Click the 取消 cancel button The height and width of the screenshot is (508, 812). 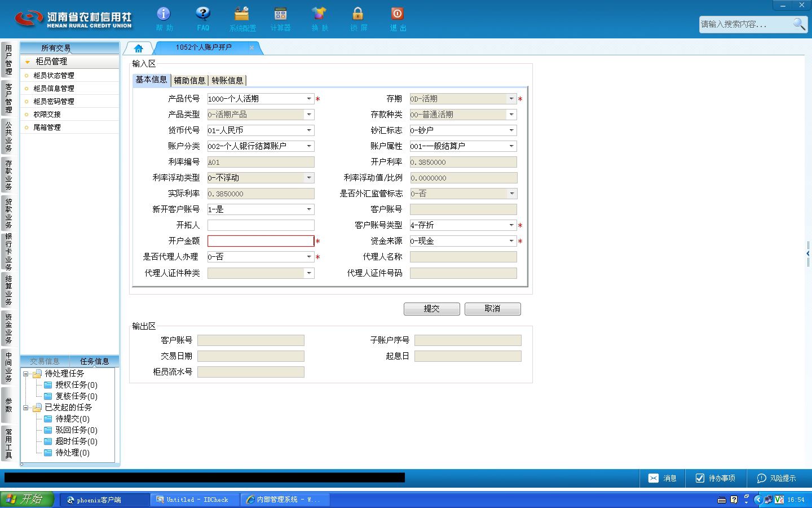point(492,309)
